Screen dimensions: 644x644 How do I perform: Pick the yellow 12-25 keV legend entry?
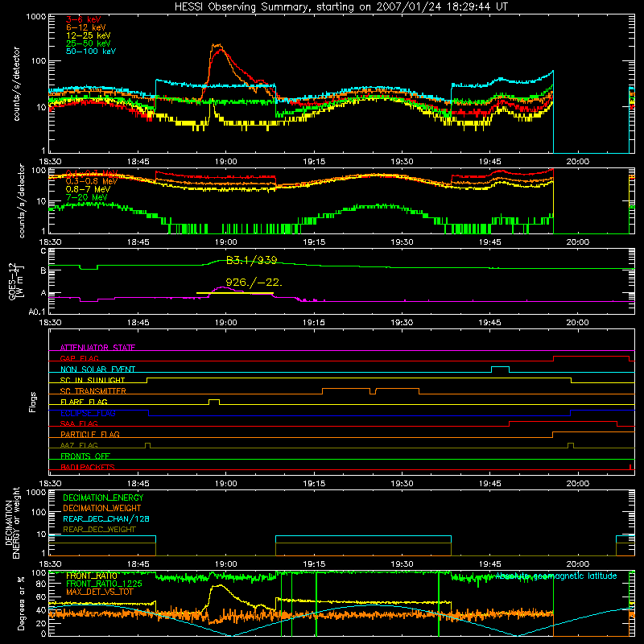coord(88,35)
